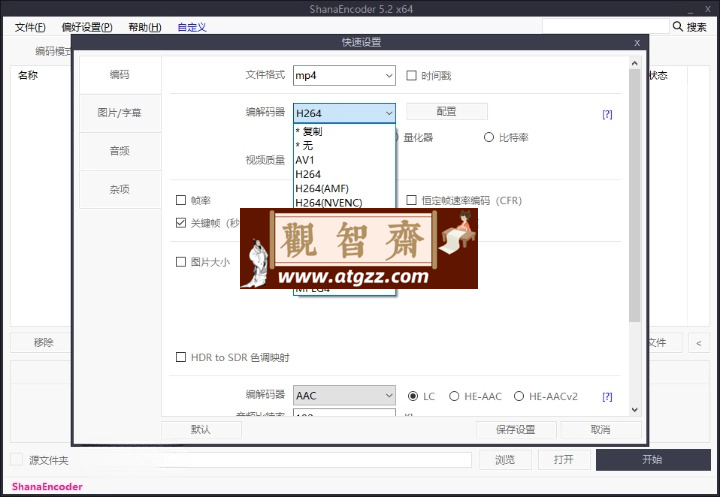
Task: Click the search magnifier icon
Action: [x=678, y=27]
